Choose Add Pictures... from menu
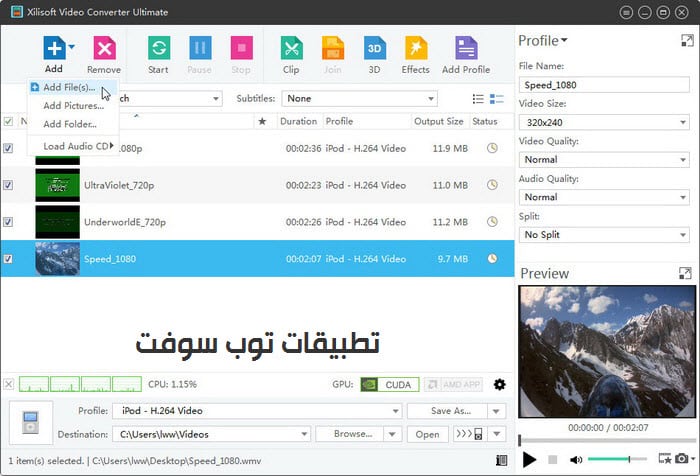The image size is (700, 476). [73, 106]
